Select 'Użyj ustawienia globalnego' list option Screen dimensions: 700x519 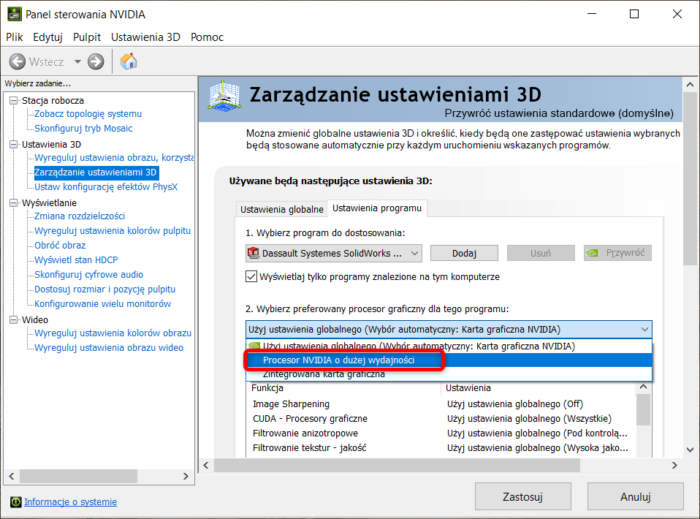(449, 346)
